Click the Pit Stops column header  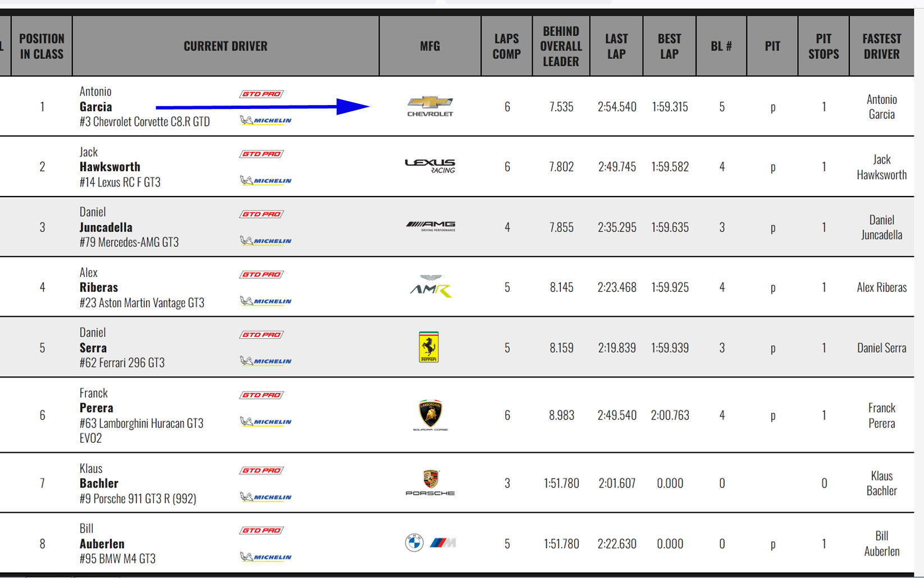[823, 46]
